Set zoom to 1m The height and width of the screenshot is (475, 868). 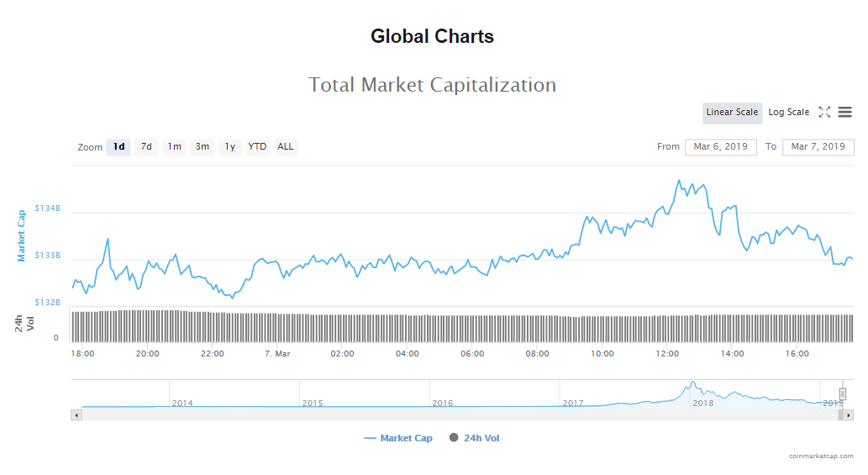(174, 147)
